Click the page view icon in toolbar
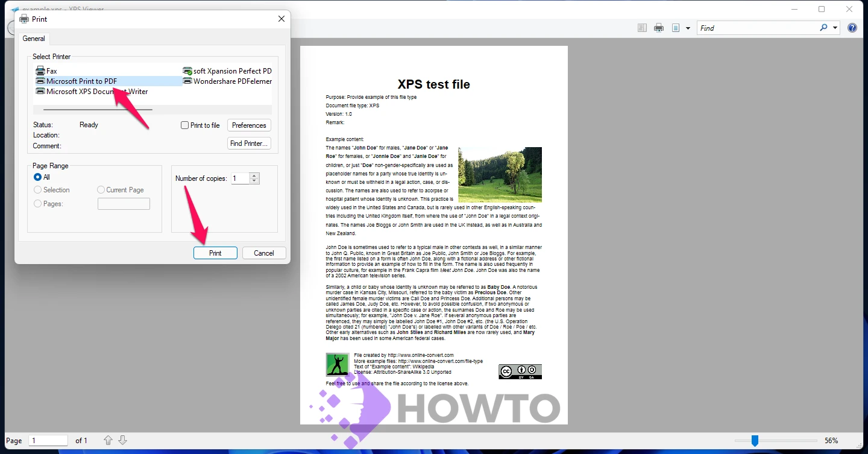 (676, 28)
